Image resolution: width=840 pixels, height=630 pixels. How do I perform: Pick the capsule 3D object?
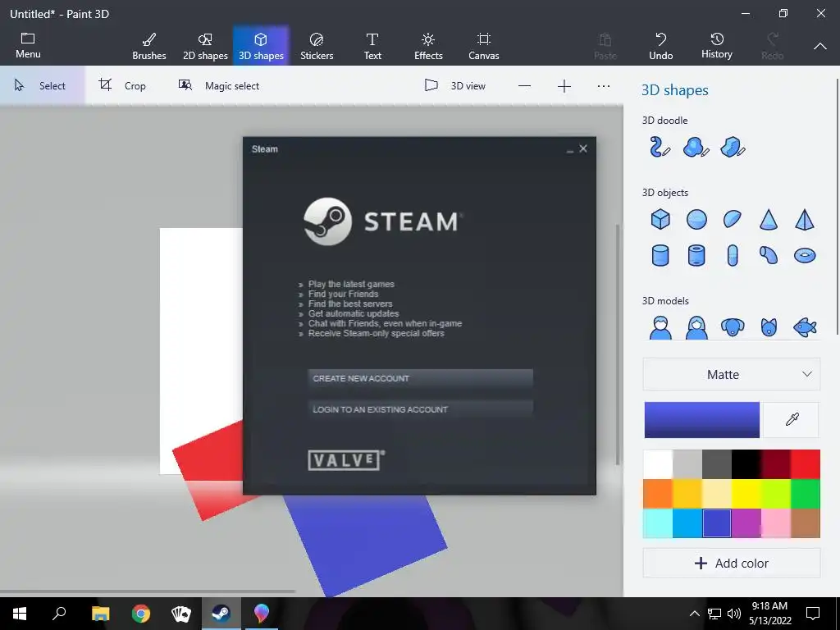[x=733, y=255]
